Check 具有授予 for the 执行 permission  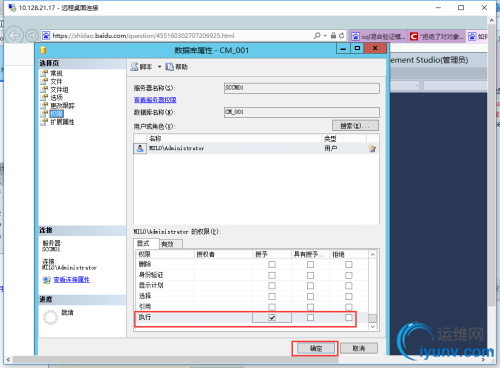tap(310, 318)
